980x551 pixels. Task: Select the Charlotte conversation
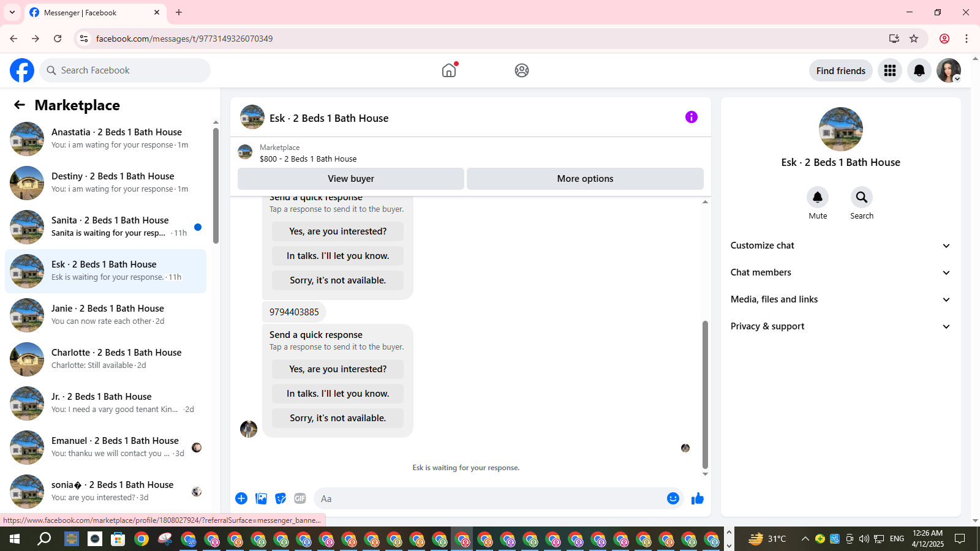pos(105,359)
